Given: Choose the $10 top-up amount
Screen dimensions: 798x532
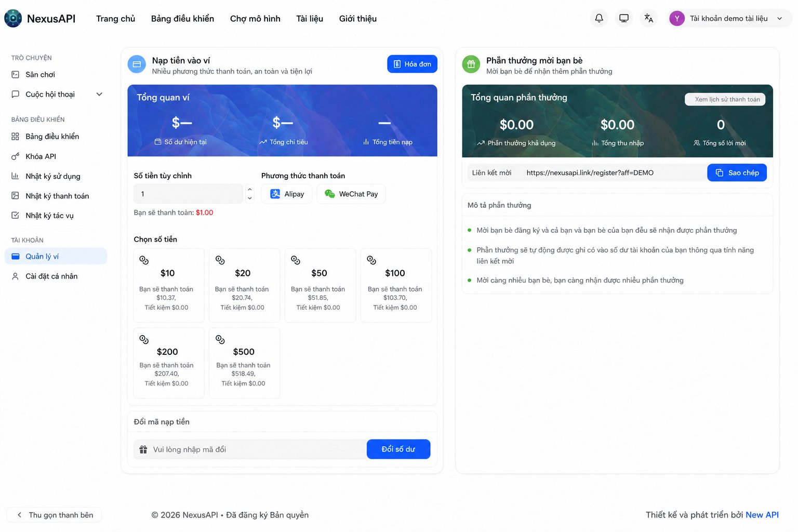Looking at the screenshot, I should coord(169,285).
